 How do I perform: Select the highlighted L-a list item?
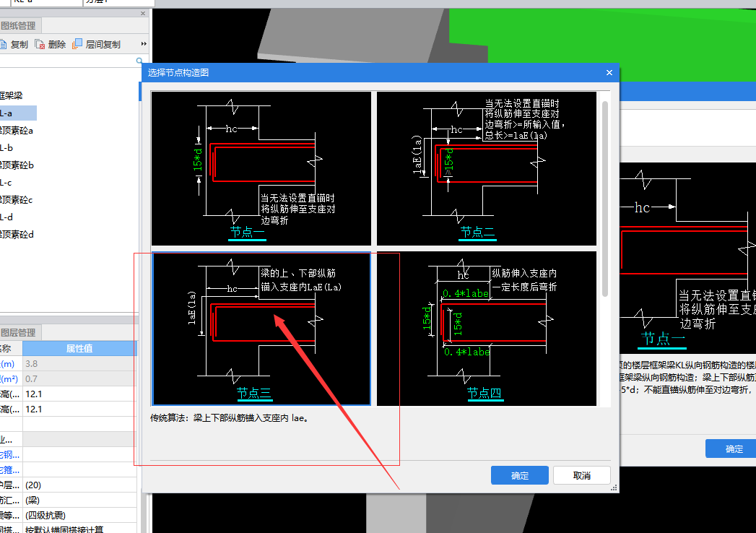point(18,113)
